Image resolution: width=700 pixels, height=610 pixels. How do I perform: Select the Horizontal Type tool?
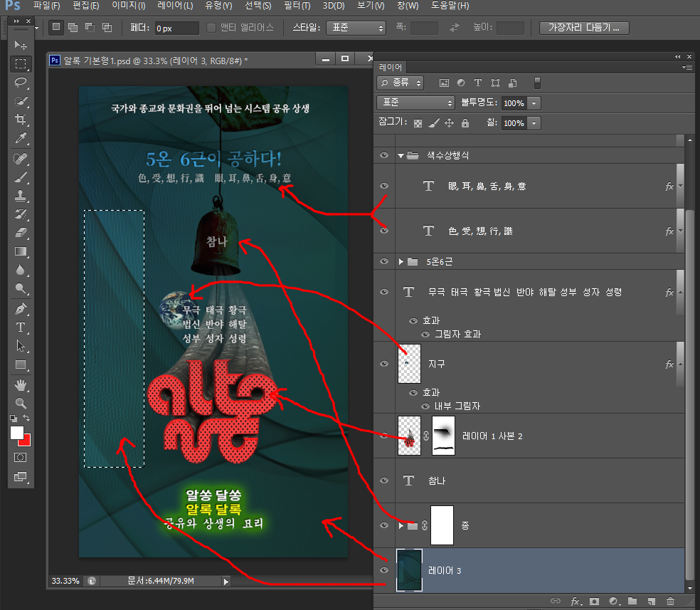pos(21,327)
